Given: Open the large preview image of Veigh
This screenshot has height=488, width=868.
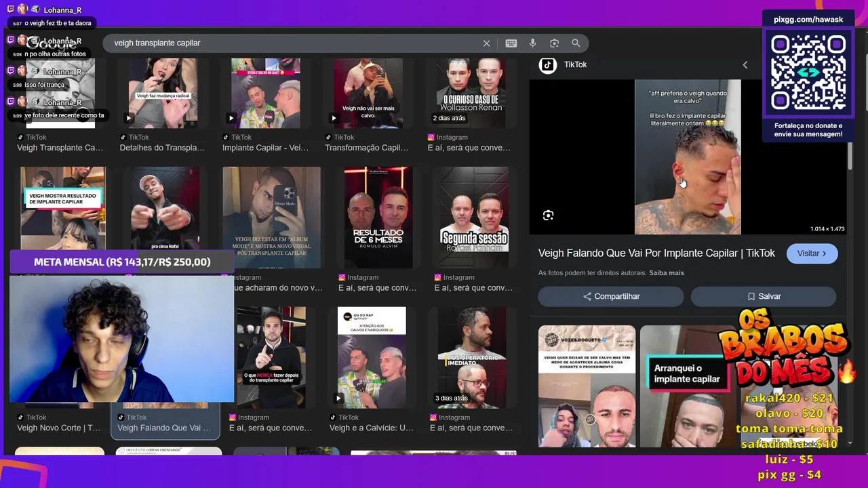Looking at the screenshot, I should (688, 157).
